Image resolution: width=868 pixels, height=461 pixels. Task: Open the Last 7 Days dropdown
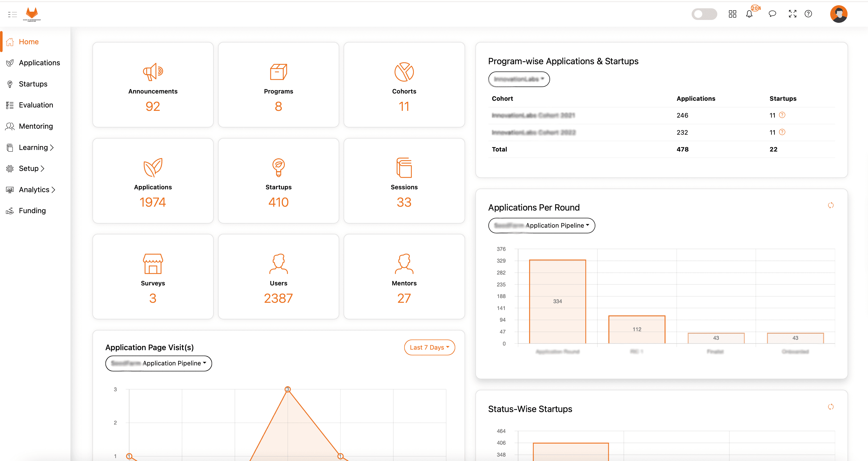[x=430, y=348]
